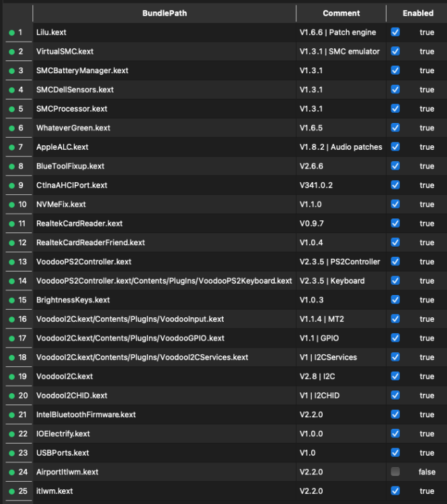Uncheck the Enabled checkbox for Lilu.kext
447x504 pixels.
[395, 32]
